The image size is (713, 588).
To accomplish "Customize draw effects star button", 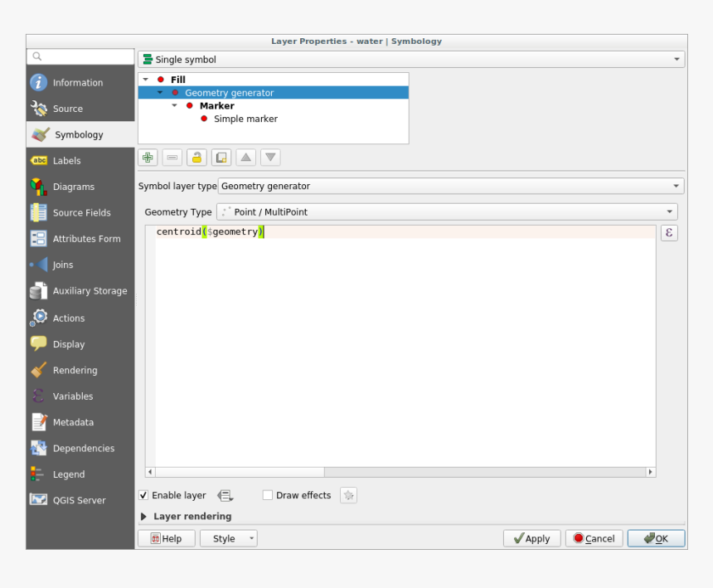I will coord(348,495).
